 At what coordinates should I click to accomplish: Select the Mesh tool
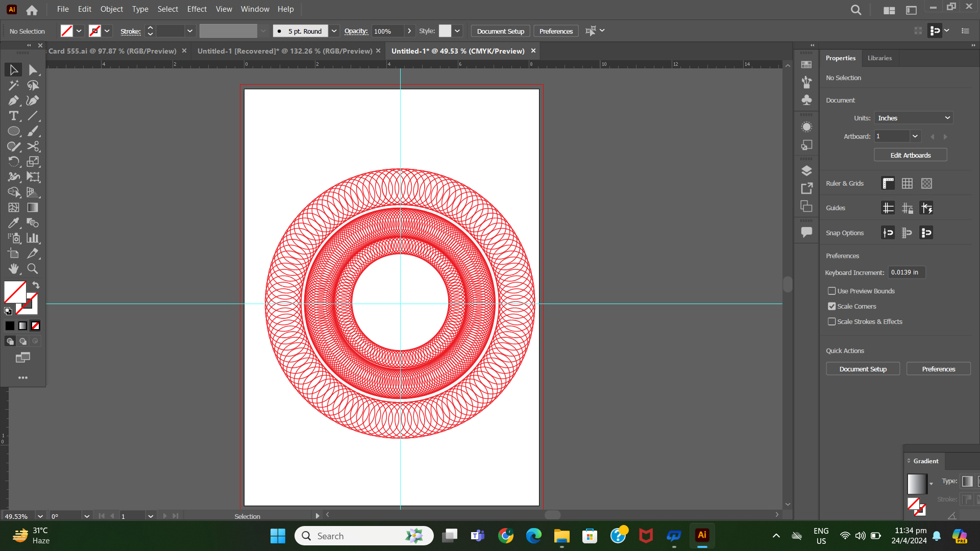[14, 208]
